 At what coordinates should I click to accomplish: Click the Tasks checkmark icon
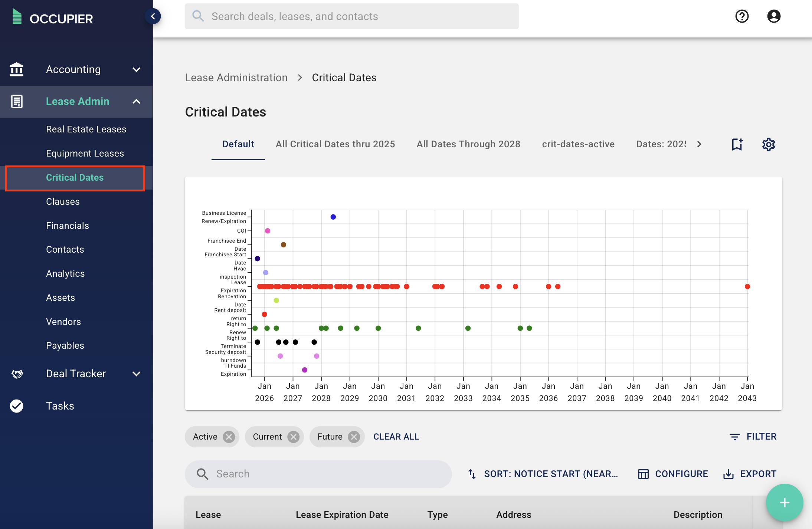(x=17, y=406)
